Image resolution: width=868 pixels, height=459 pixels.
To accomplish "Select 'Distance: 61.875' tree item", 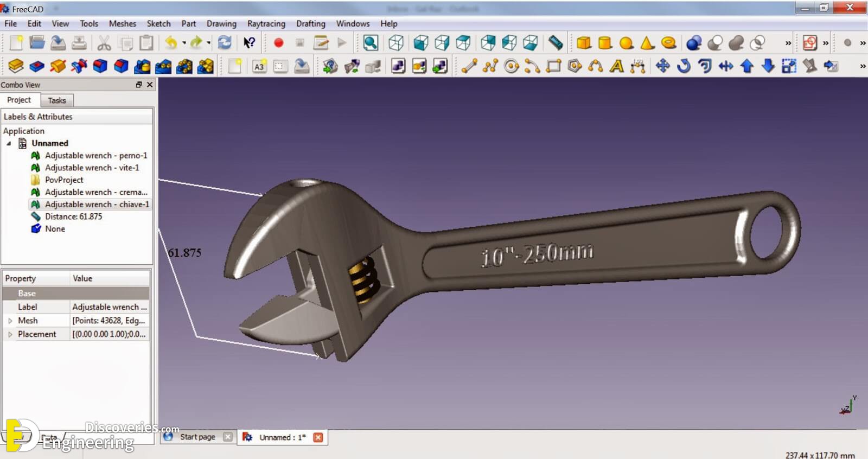I will pyautogui.click(x=73, y=216).
